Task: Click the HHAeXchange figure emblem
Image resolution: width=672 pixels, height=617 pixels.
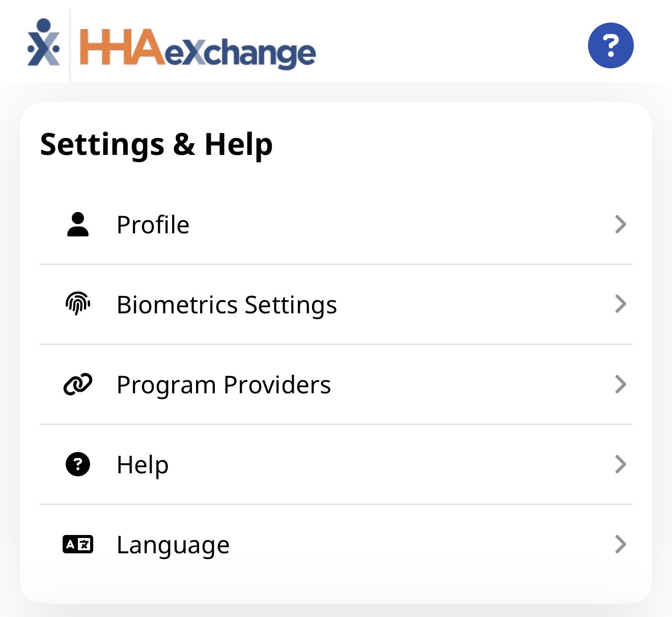Action: coord(44,43)
